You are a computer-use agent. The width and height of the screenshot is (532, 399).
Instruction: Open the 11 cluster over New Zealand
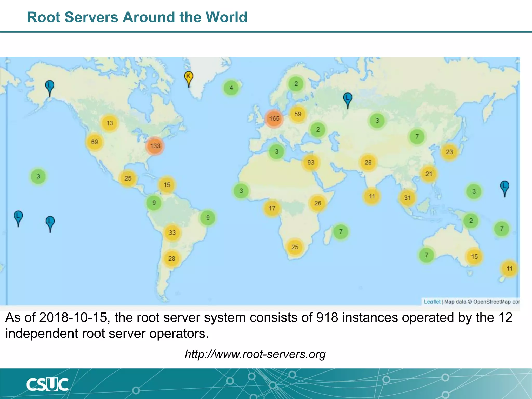[509, 269]
